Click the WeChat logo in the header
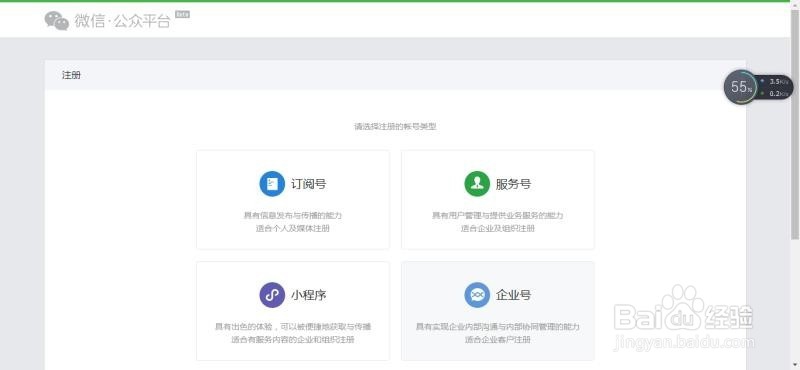800x370 pixels. coord(57,20)
